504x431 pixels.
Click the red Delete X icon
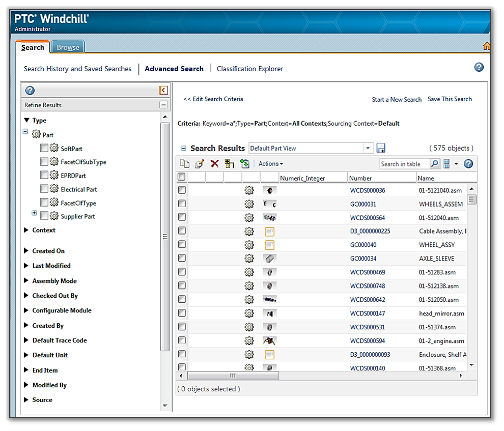[214, 164]
